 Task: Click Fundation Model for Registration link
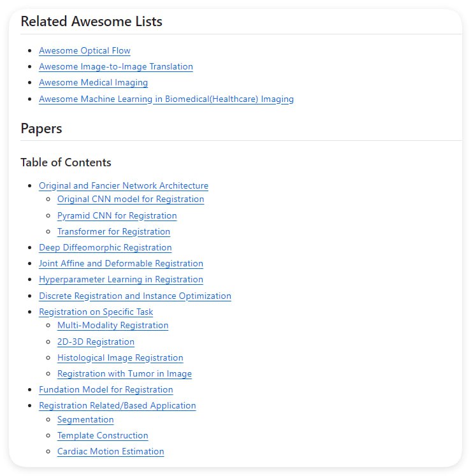(106, 389)
